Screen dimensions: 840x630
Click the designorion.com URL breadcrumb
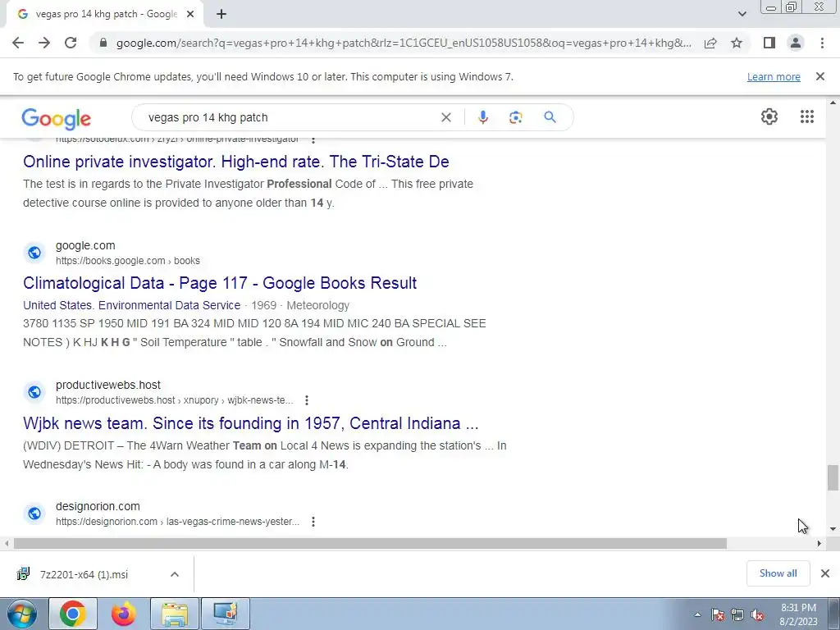(177, 522)
